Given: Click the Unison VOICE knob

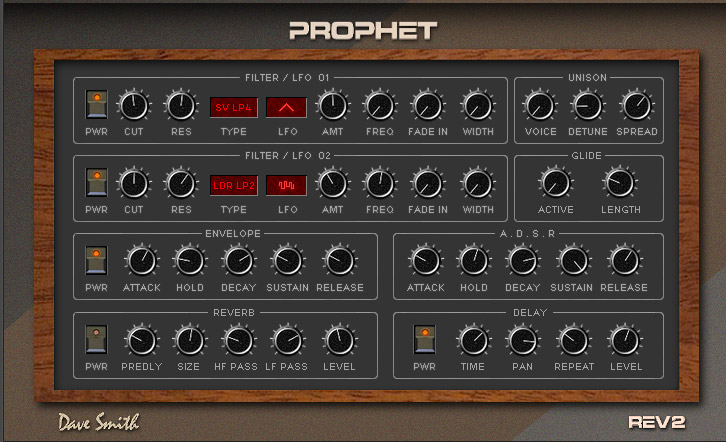Looking at the screenshot, I should 540,106.
